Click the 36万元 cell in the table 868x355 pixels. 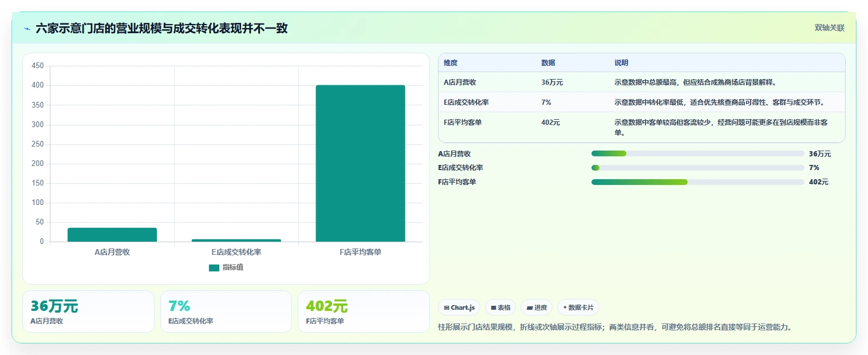552,82
